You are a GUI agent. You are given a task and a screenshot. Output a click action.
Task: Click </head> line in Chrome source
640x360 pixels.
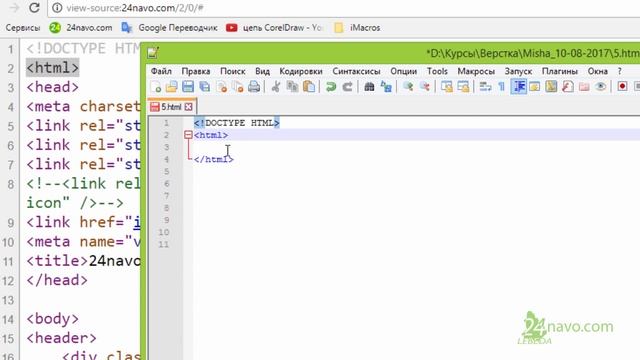point(57,280)
